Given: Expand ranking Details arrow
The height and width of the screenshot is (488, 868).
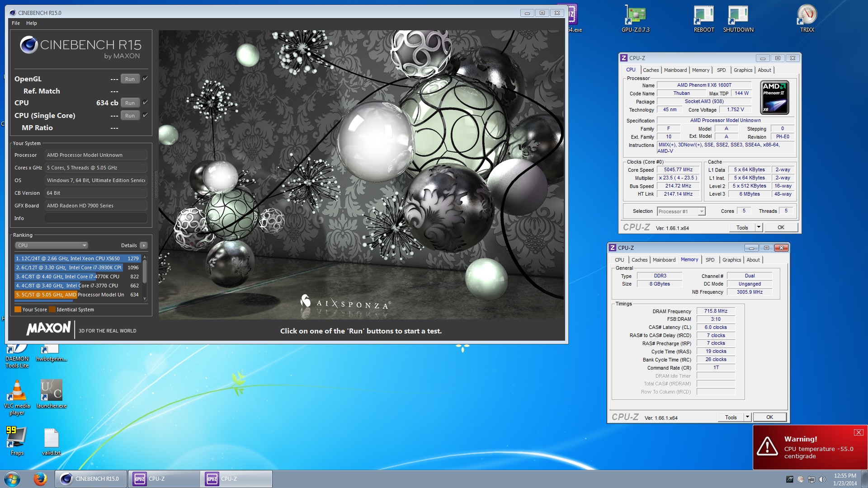Looking at the screenshot, I should [x=144, y=245].
